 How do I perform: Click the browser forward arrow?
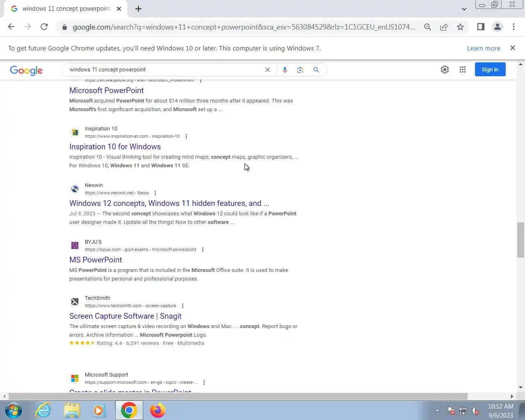(27, 27)
